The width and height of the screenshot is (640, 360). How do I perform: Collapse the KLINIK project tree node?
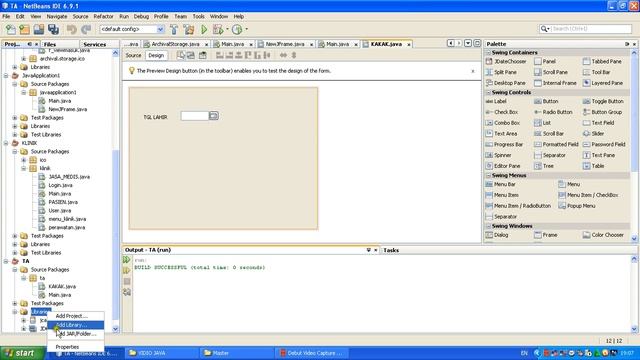6,143
